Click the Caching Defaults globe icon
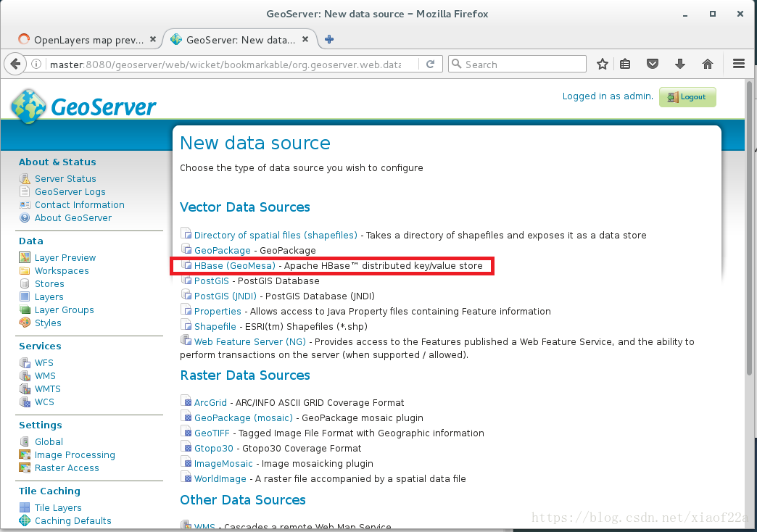This screenshot has height=532, width=757. point(25,520)
